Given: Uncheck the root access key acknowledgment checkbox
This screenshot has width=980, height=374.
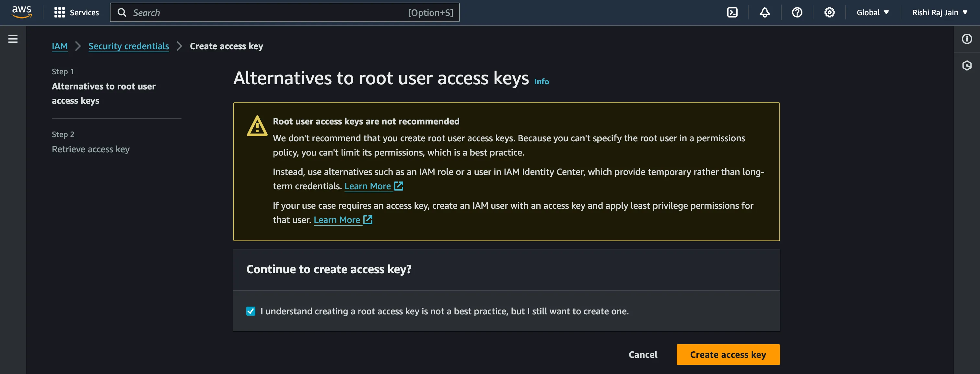Looking at the screenshot, I should [251, 311].
